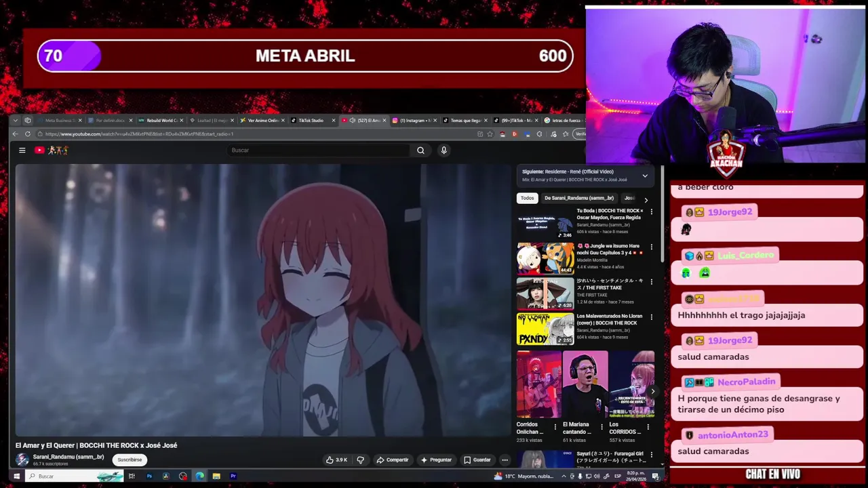Click taskbar Buscar search box

click(x=75, y=476)
